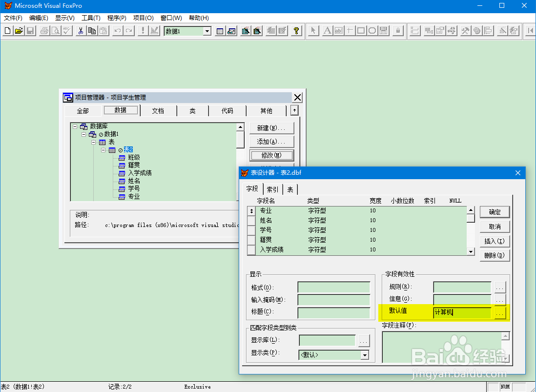
Task: Open the 项目(O) menu
Action: pos(143,18)
